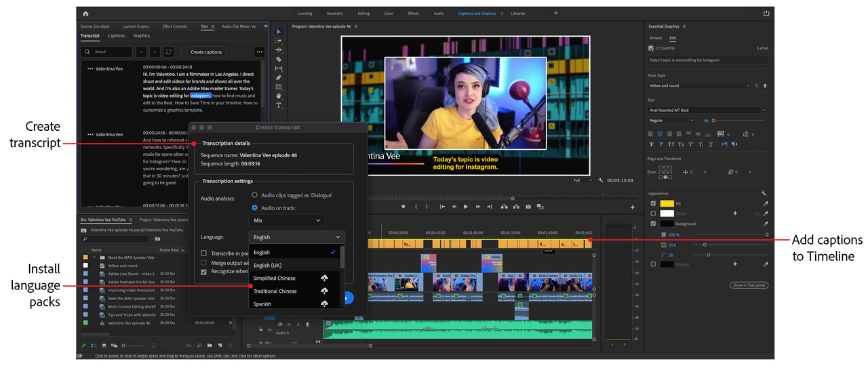Open the Color workspace
Image resolution: width=868 pixels, height=368 pixels.
[389, 13]
